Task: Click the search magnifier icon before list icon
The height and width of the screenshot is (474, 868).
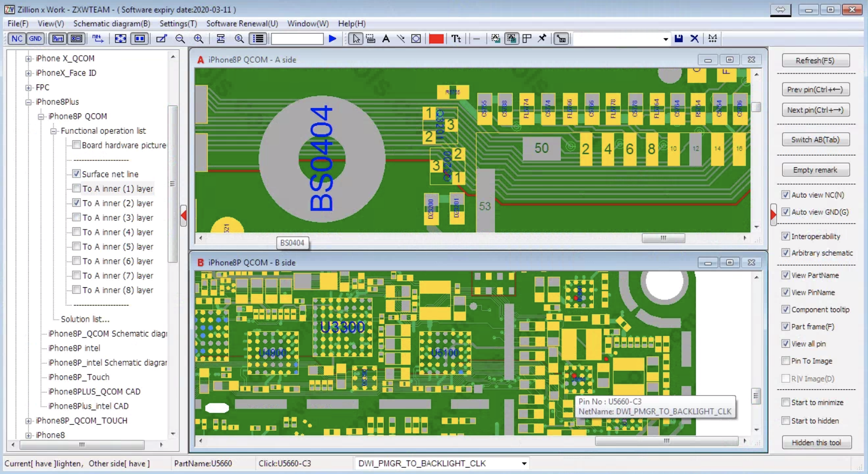Action: click(x=239, y=38)
